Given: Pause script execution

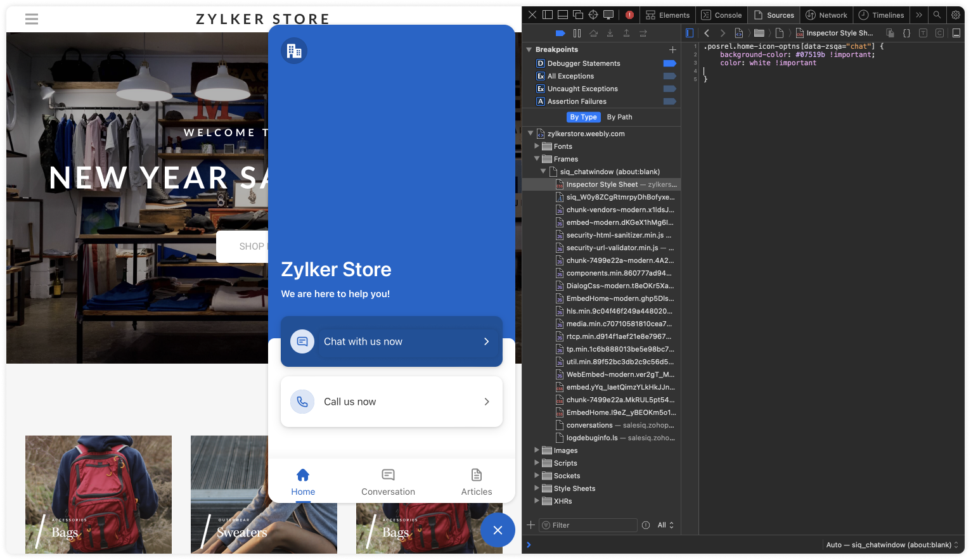Looking at the screenshot, I should 577,33.
